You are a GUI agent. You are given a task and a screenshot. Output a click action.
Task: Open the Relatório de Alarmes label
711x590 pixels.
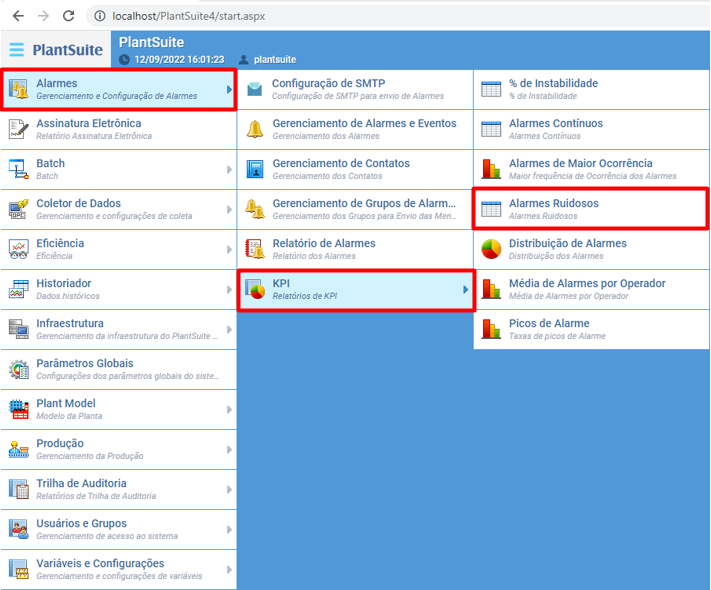(324, 244)
